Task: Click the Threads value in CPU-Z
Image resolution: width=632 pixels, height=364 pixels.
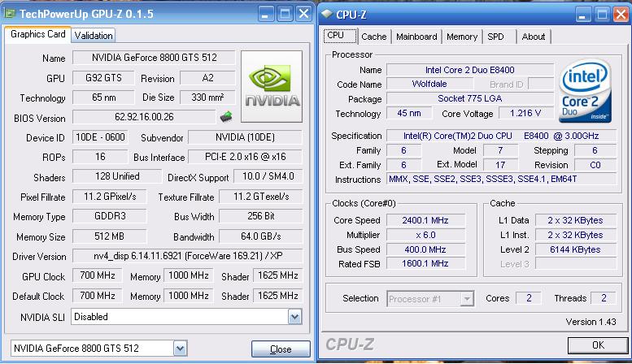Action: point(604,298)
